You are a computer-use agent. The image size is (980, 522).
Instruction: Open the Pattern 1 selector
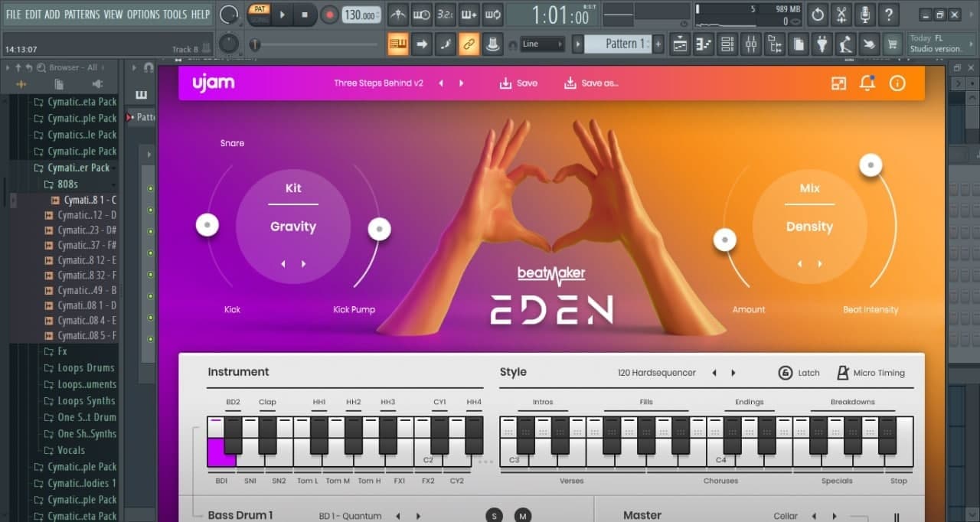pyautogui.click(x=618, y=44)
